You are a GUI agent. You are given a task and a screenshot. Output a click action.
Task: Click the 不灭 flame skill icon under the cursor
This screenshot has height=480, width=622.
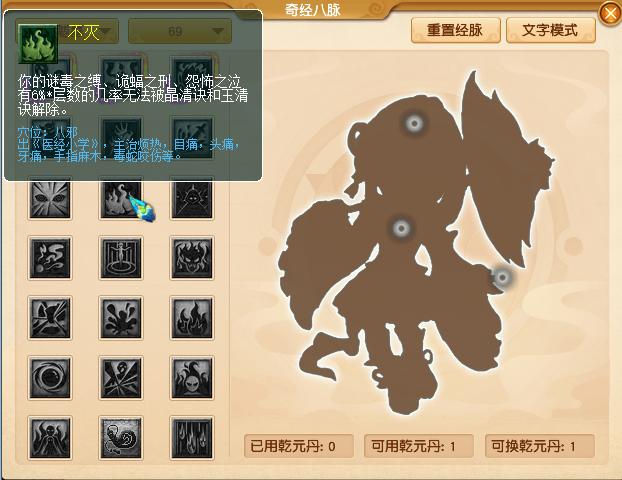(121, 198)
